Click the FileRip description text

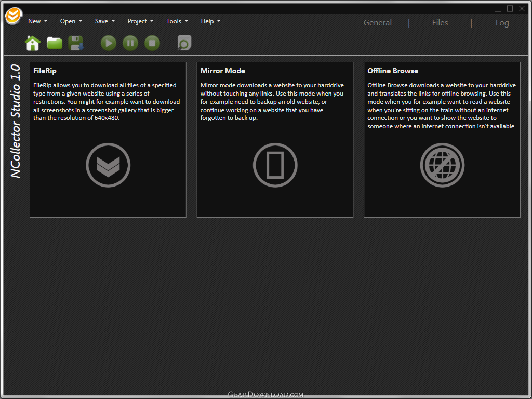[107, 101]
